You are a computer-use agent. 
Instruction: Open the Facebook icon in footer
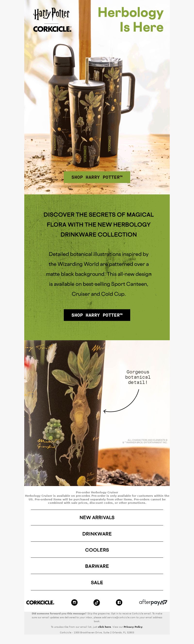tap(119, 602)
